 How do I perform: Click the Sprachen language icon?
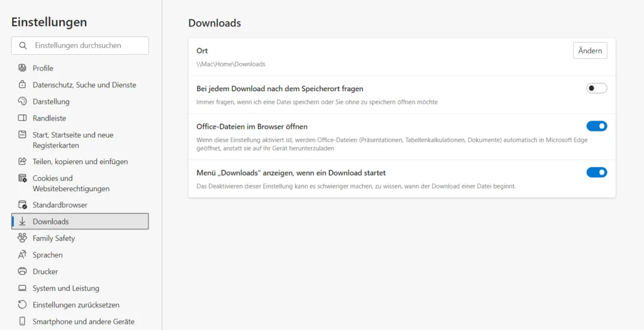click(22, 255)
